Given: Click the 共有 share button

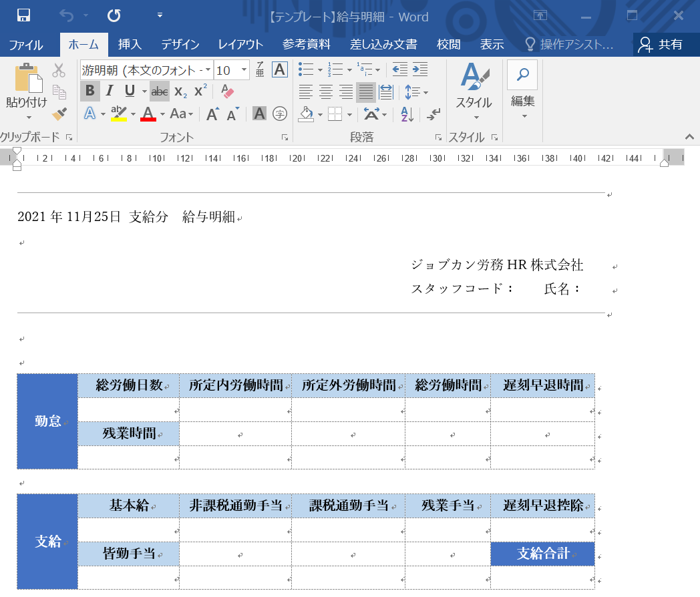Looking at the screenshot, I should click(661, 45).
